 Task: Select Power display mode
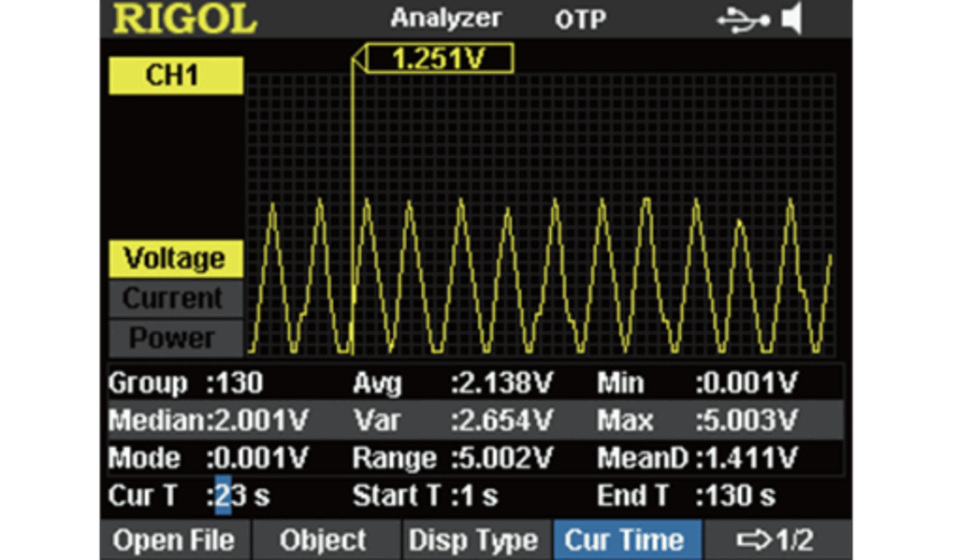click(x=174, y=337)
